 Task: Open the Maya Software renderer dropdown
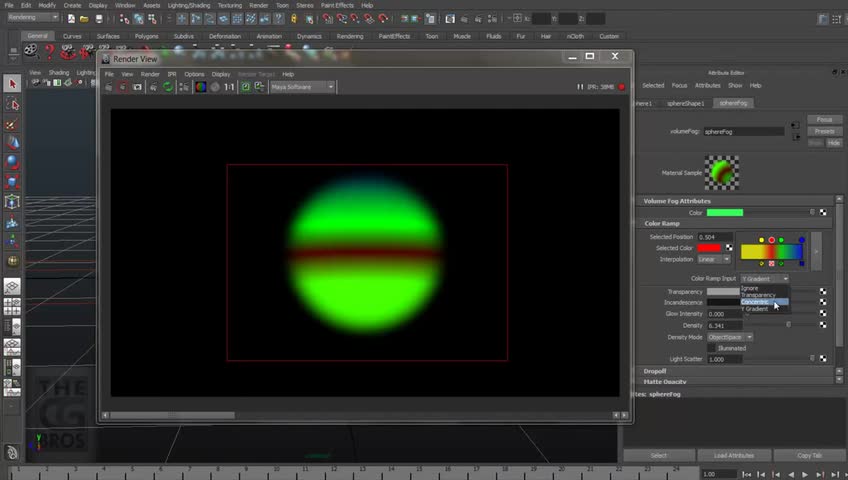click(x=302, y=87)
